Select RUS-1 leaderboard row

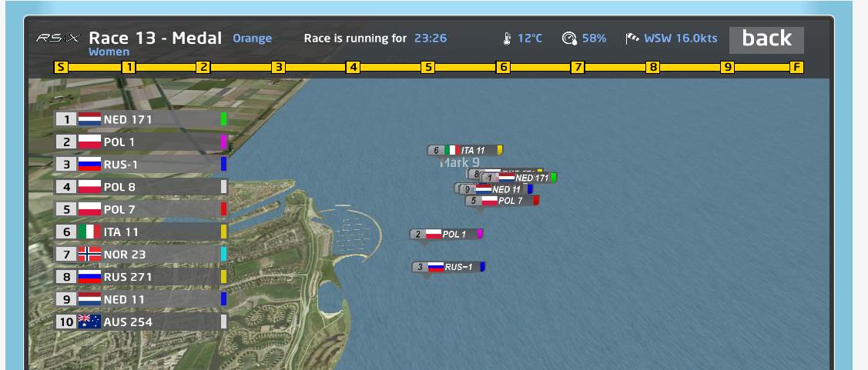pos(139,164)
